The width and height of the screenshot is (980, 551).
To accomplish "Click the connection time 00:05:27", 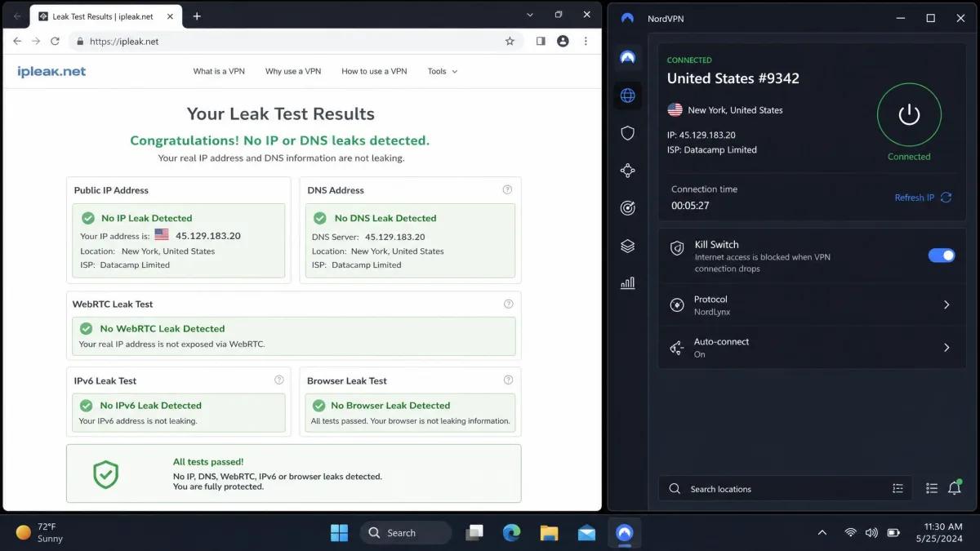I will [690, 206].
